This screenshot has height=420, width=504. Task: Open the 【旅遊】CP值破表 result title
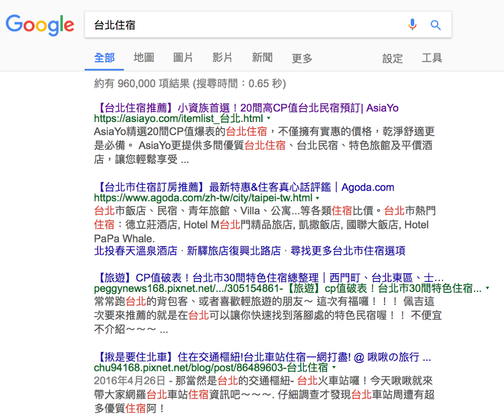point(269,277)
